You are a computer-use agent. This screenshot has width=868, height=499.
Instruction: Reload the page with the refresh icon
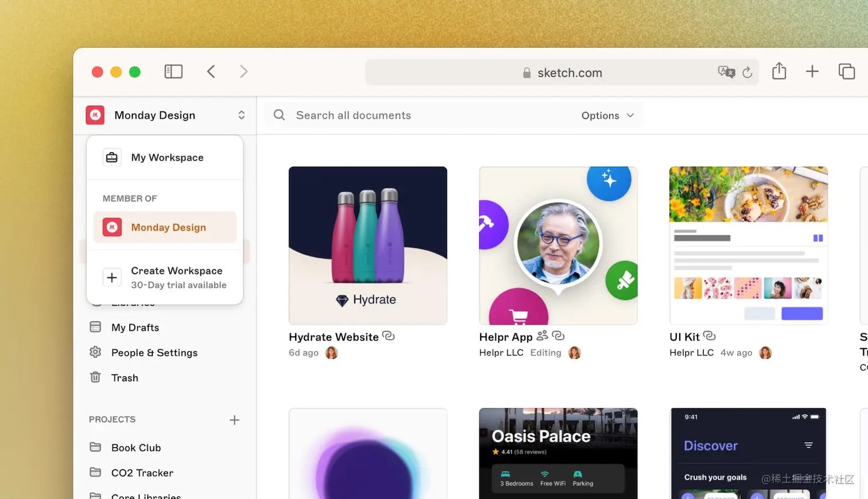[x=747, y=72]
